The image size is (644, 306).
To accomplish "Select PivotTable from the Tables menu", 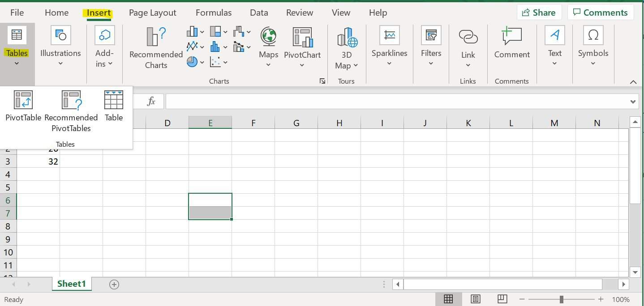I will point(23,105).
